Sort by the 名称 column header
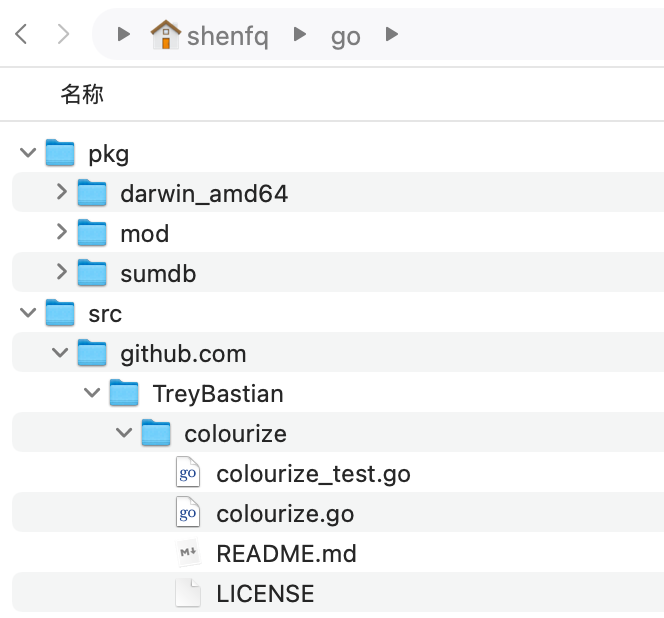 click(x=82, y=95)
